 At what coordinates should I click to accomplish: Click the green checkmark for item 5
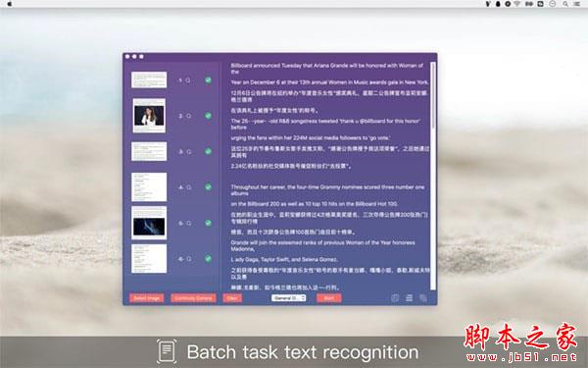click(x=208, y=223)
